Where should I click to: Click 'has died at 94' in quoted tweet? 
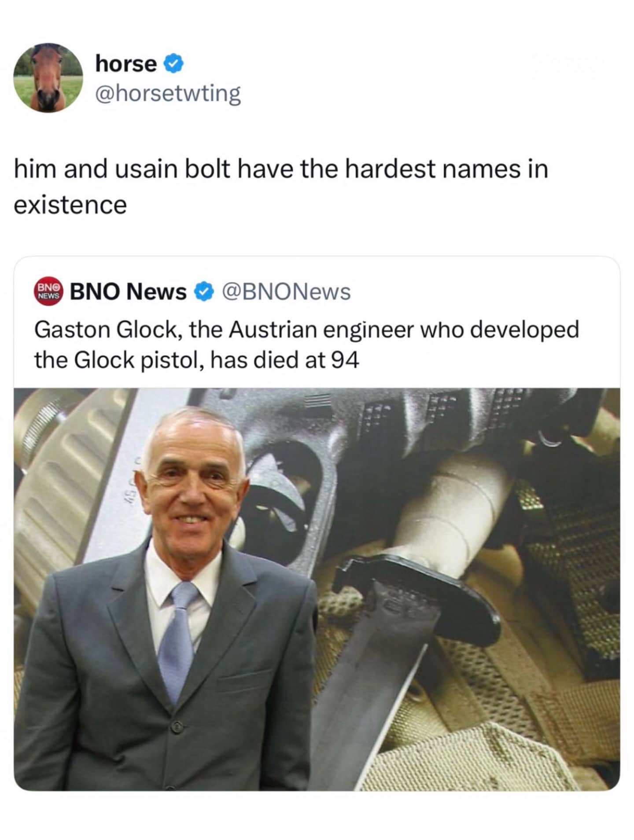point(285,361)
